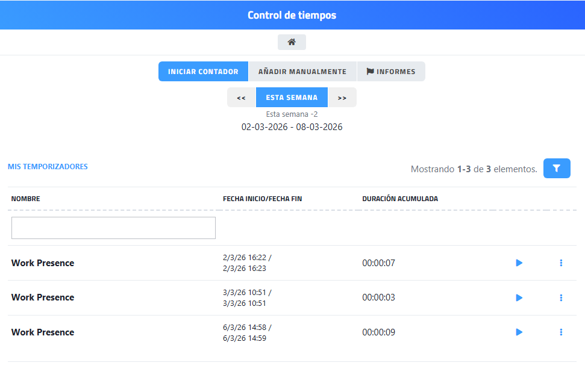Sort by the Nombre column header
The width and height of the screenshot is (585, 392).
click(x=26, y=199)
